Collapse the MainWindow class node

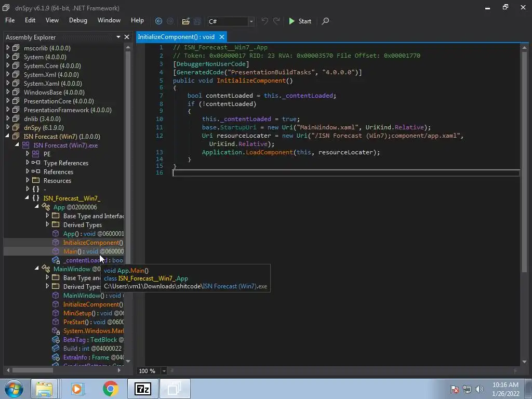tap(37, 269)
